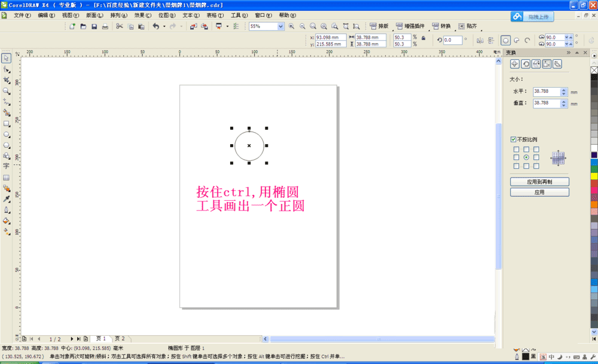The image size is (598, 364).
Task: Select the center anchor radio button in Transform docker
Action: coord(526,156)
